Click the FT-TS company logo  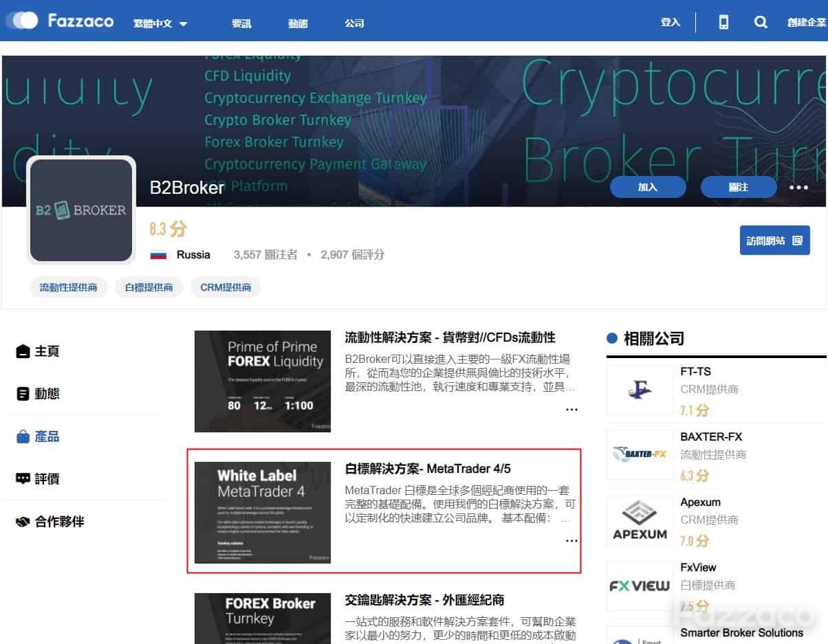coord(640,390)
